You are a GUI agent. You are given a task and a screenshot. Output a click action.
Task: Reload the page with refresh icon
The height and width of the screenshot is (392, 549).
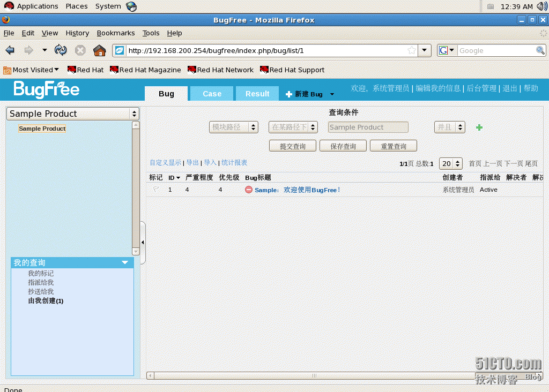[61, 50]
